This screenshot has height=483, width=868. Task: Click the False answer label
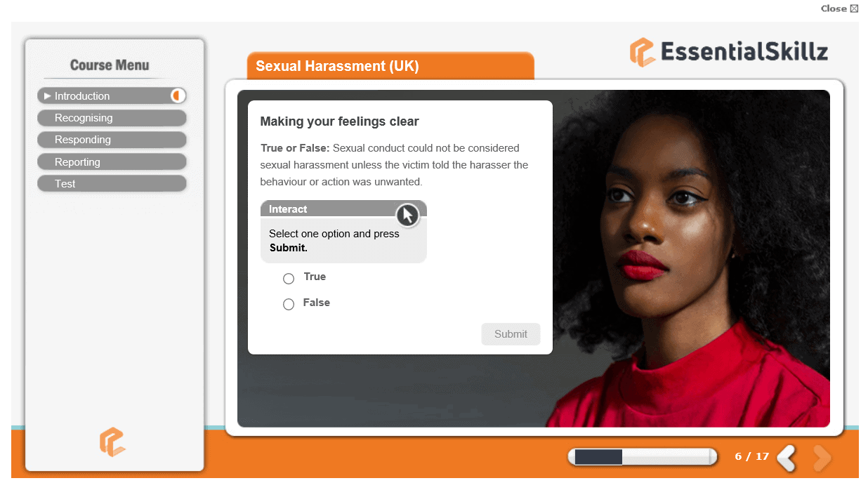[x=317, y=303]
